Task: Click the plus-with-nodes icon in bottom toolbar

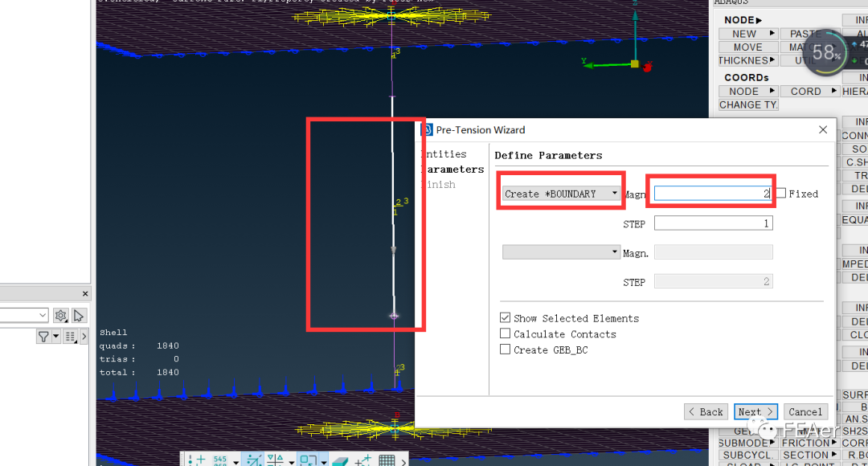Action: coord(363,460)
